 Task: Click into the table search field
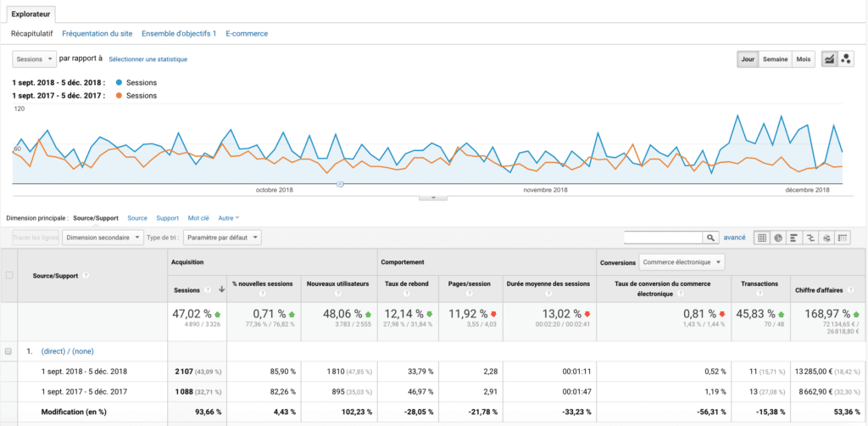(x=663, y=238)
